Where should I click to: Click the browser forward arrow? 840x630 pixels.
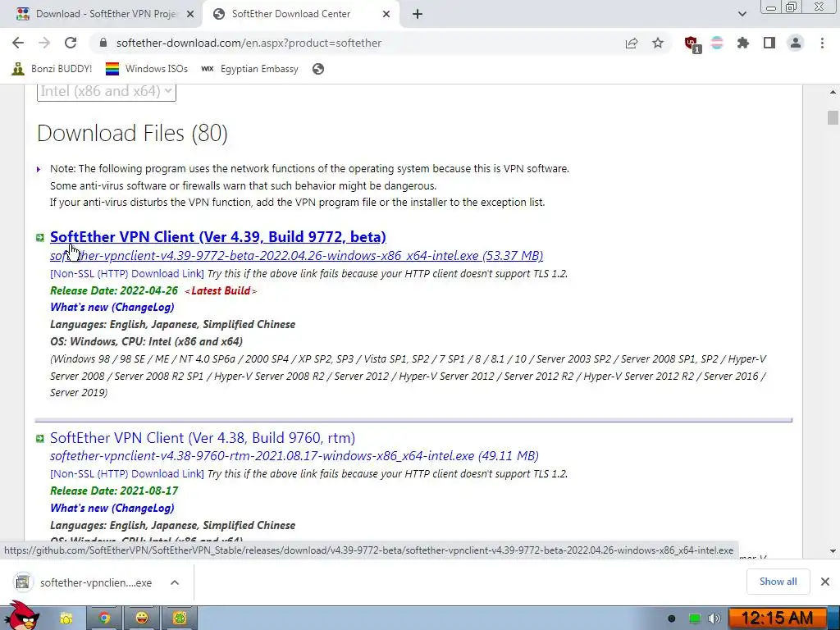[44, 43]
